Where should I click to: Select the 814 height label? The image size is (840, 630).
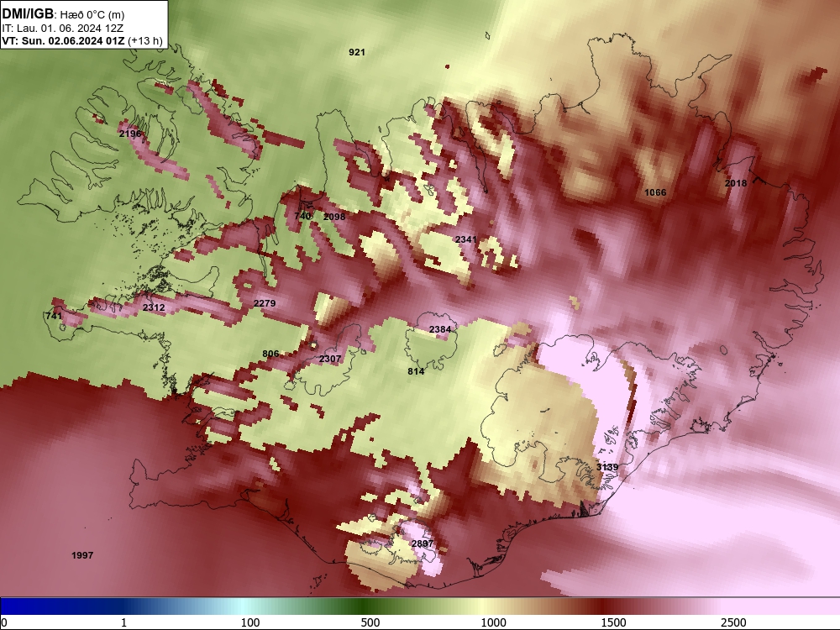pyautogui.click(x=416, y=371)
